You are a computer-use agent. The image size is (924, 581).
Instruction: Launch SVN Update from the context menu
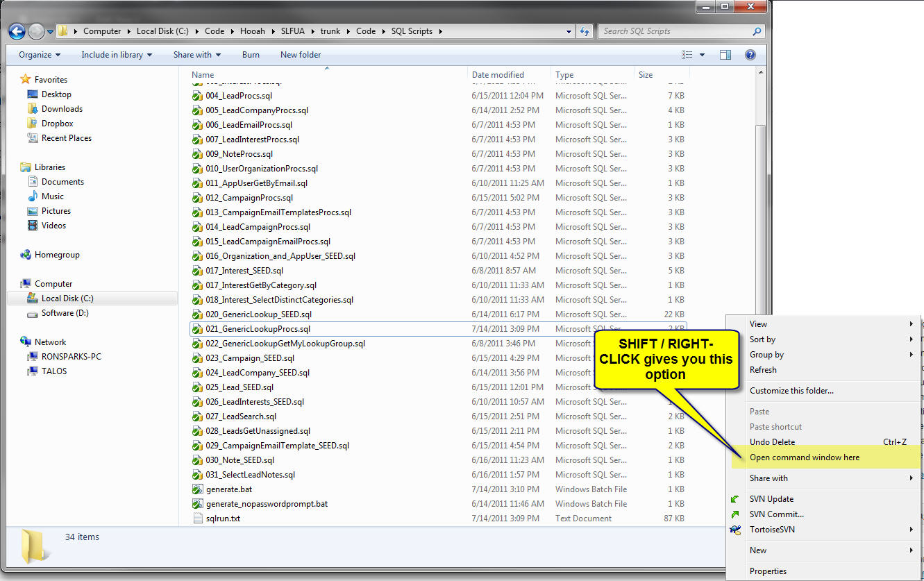773,498
